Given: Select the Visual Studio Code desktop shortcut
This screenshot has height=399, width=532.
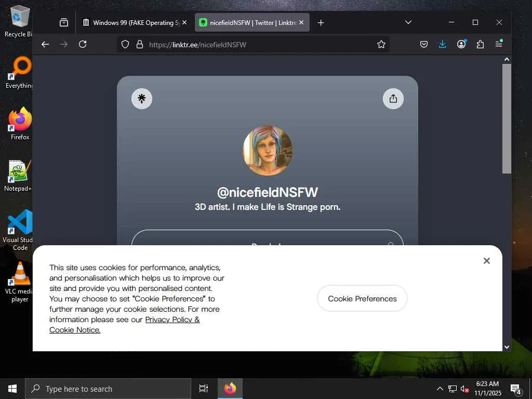Looking at the screenshot, I should click(x=19, y=231).
